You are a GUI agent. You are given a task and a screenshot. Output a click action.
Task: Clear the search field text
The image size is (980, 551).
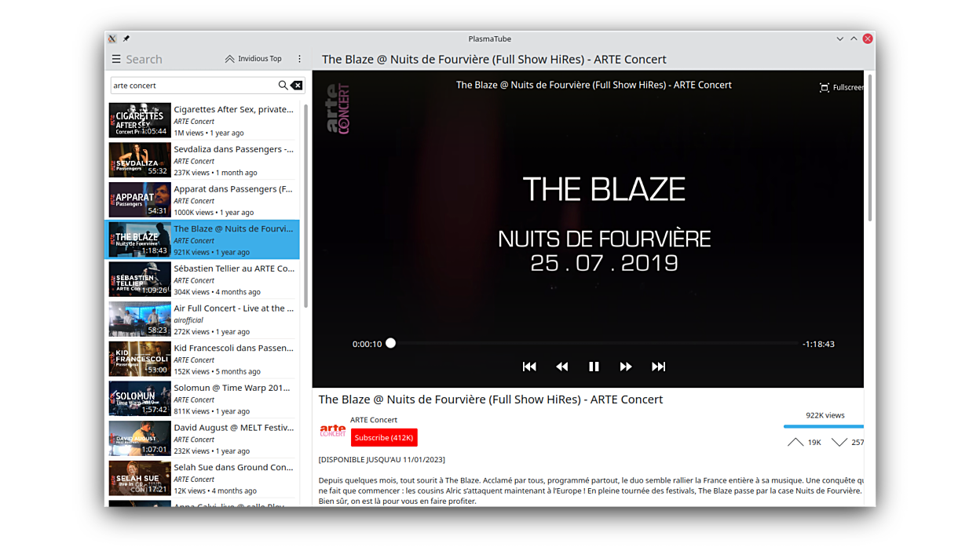pos(296,86)
